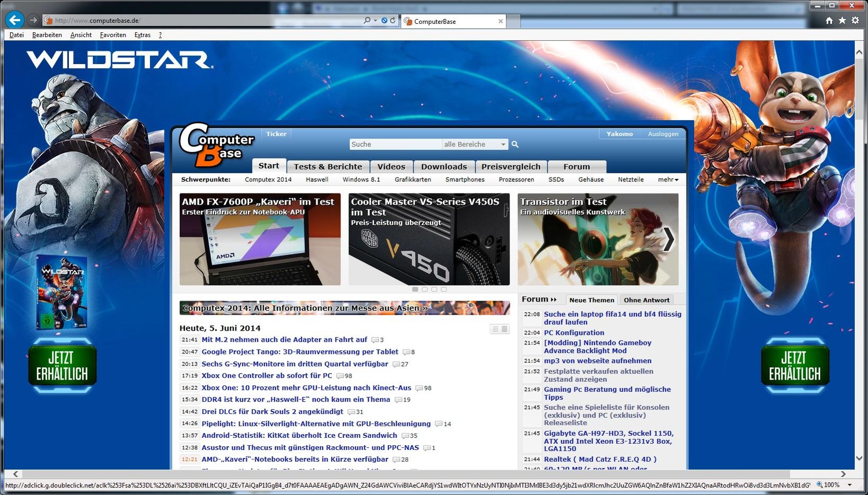868x495 pixels.
Task: Open comments bubble for Asustor und Thecus article
Action: coord(427,448)
